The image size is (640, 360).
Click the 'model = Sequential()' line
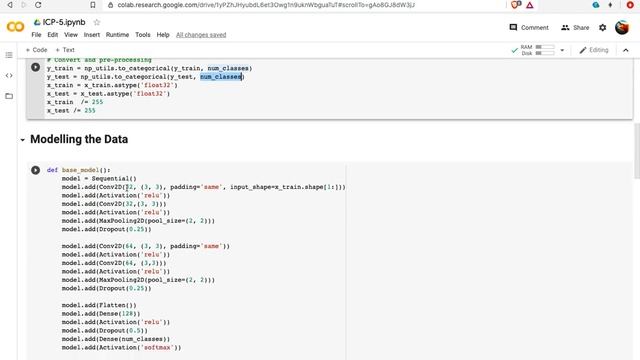[x=99, y=178]
